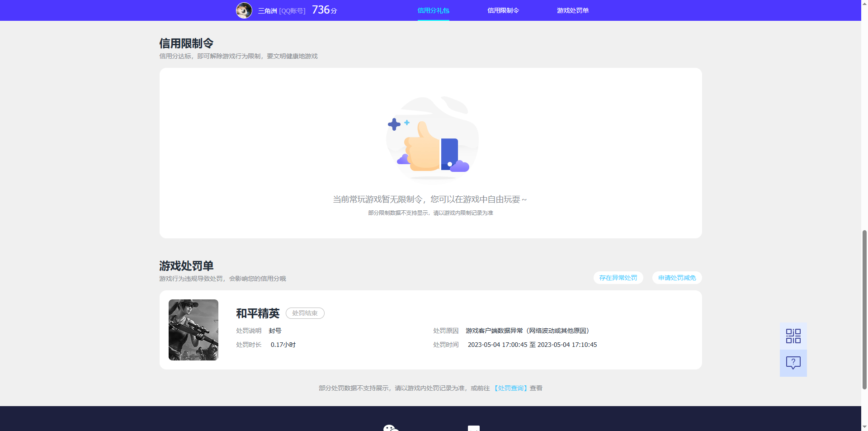
Task: Open the QR code side icon
Action: click(x=793, y=336)
